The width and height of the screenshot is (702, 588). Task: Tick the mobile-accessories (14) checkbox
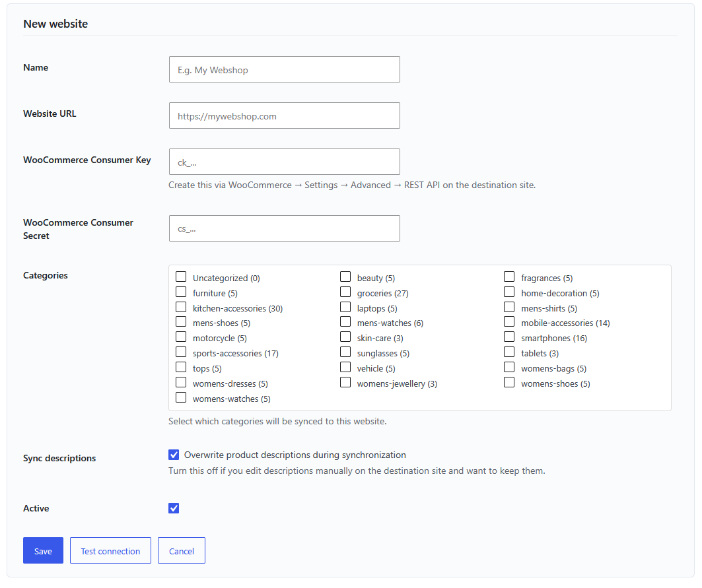pyautogui.click(x=509, y=322)
